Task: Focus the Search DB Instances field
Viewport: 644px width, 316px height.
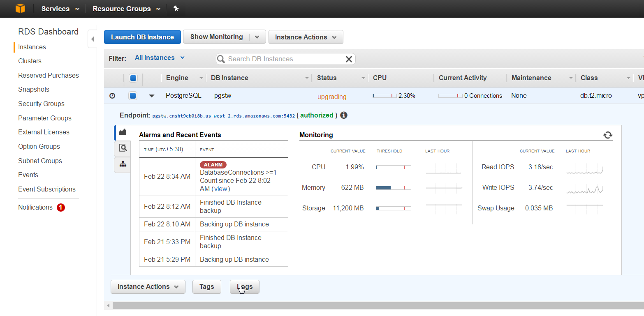Action: pos(285,59)
